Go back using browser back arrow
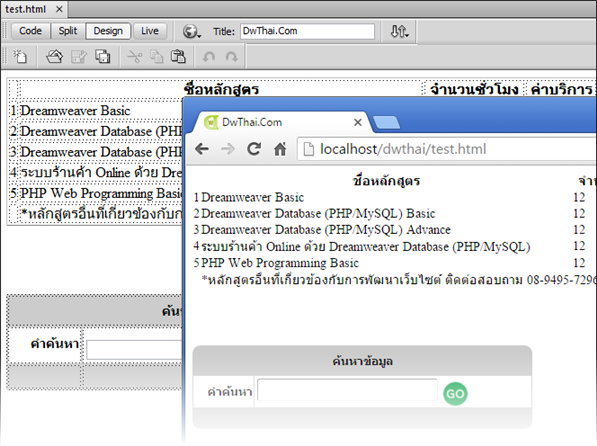The height and width of the screenshot is (446, 597). point(202,149)
